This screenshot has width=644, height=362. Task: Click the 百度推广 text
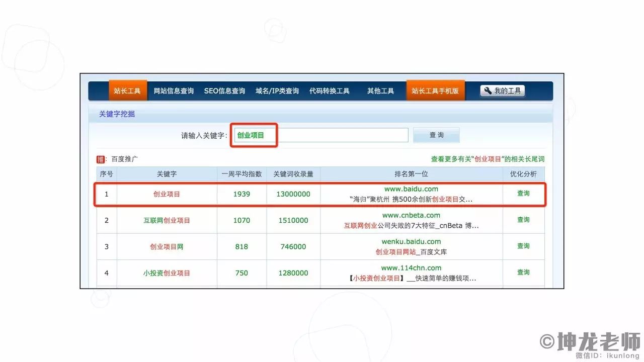125,159
